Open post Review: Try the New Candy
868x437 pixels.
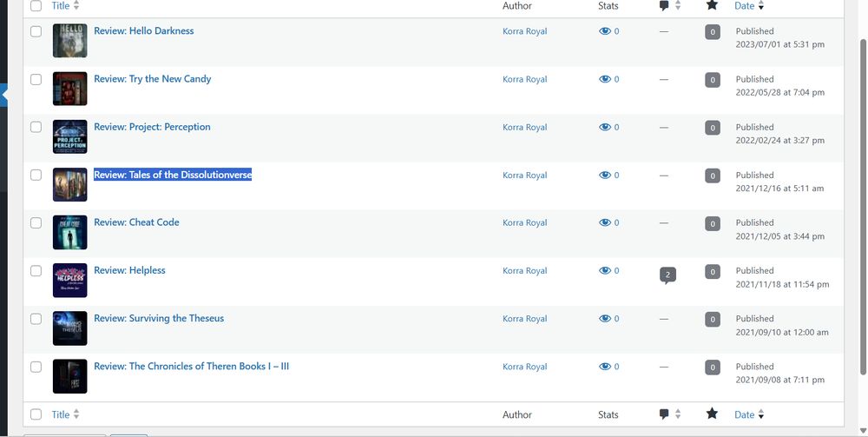[x=152, y=79]
